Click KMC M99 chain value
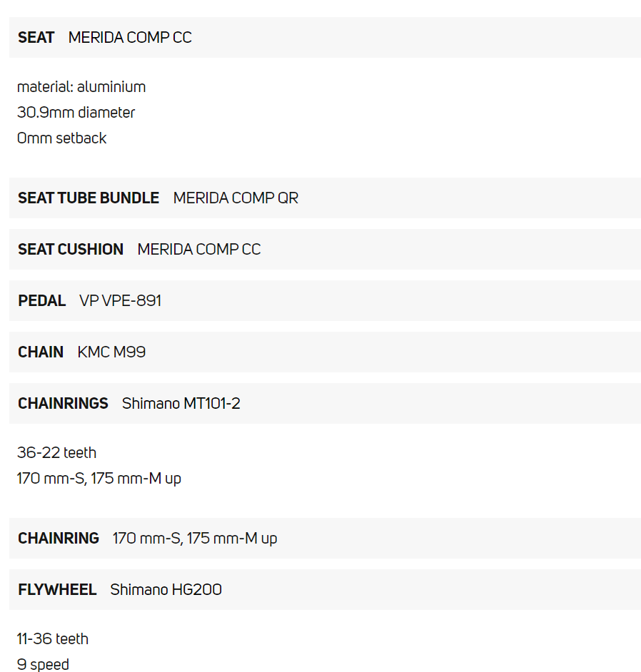The image size is (641, 672). [x=111, y=352]
